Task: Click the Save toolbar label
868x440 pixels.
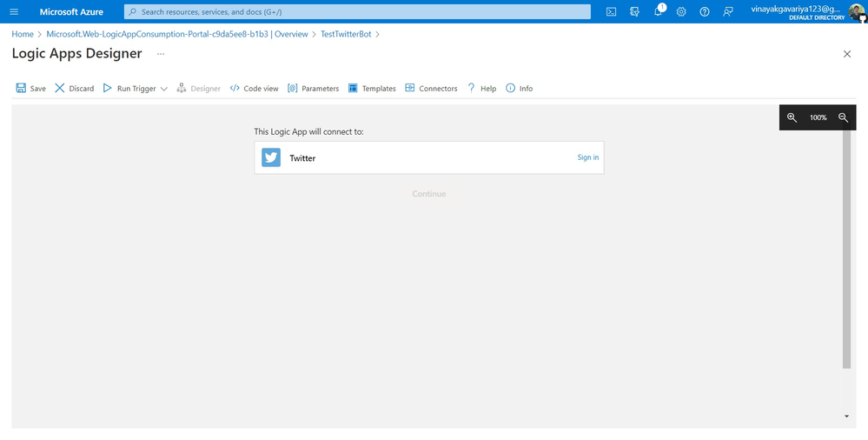Action: click(x=38, y=89)
